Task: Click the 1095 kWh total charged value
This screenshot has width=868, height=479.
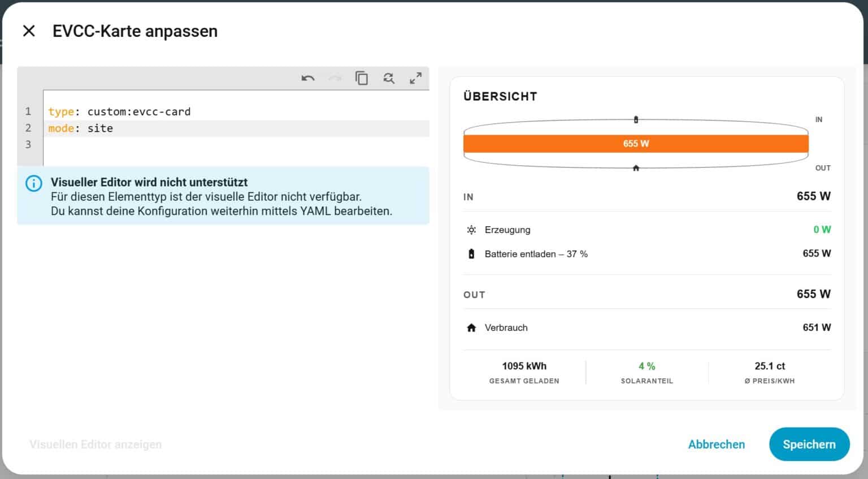Action: point(524,366)
